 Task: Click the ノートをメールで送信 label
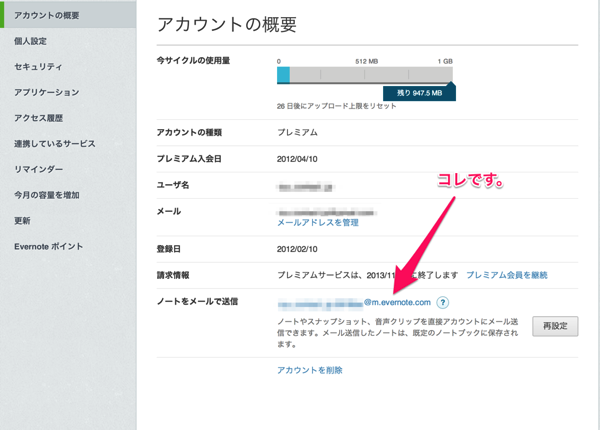(x=197, y=301)
